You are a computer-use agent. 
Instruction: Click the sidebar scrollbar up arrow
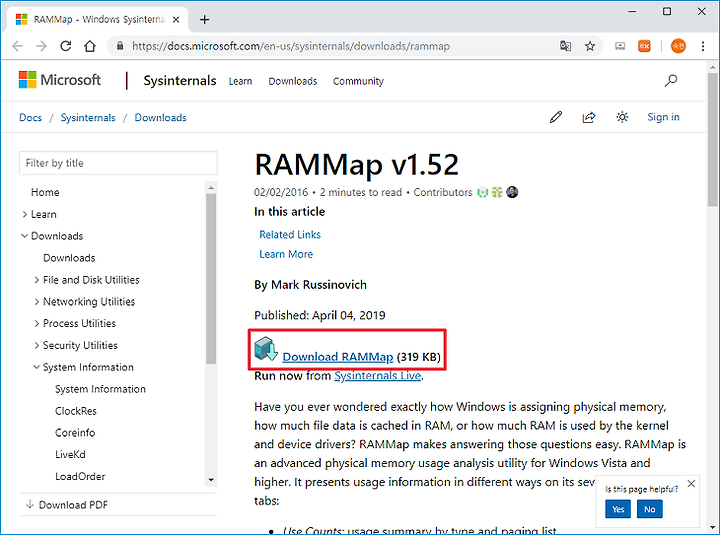211,187
